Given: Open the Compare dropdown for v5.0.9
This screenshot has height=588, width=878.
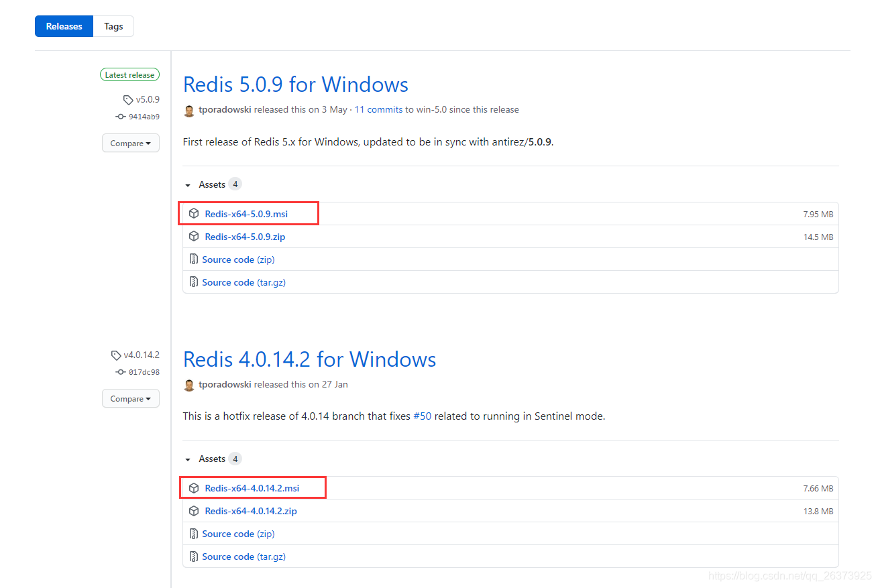Looking at the screenshot, I should click(131, 143).
